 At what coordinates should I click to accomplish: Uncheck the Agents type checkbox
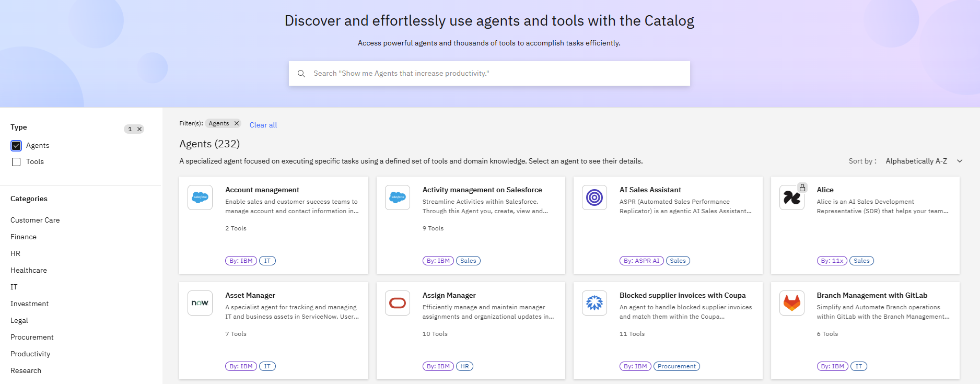tap(16, 146)
